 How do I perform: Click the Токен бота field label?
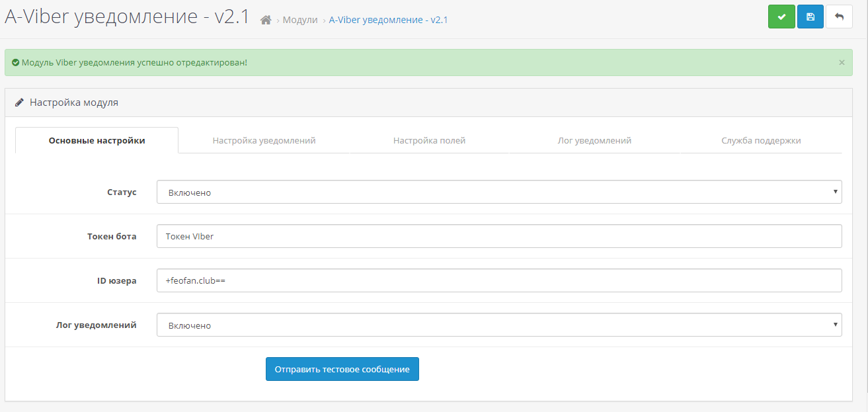click(x=112, y=236)
